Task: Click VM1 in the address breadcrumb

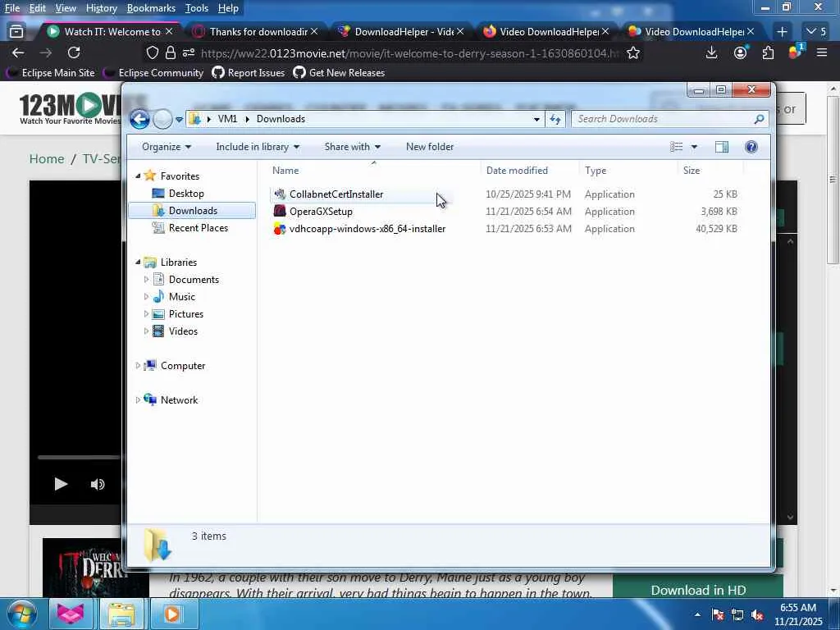Action: click(227, 119)
